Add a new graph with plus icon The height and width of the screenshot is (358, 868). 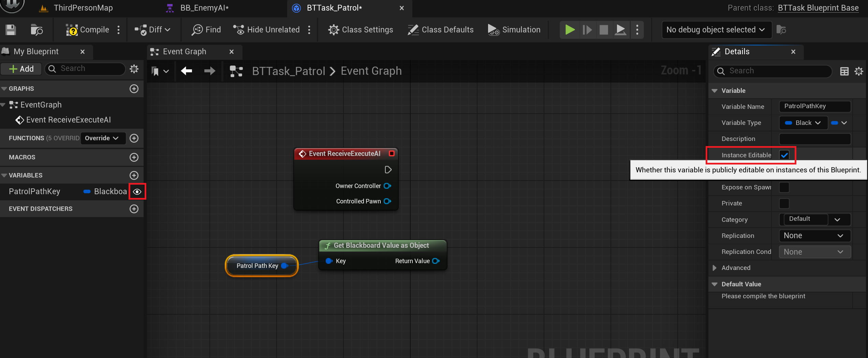pos(134,89)
